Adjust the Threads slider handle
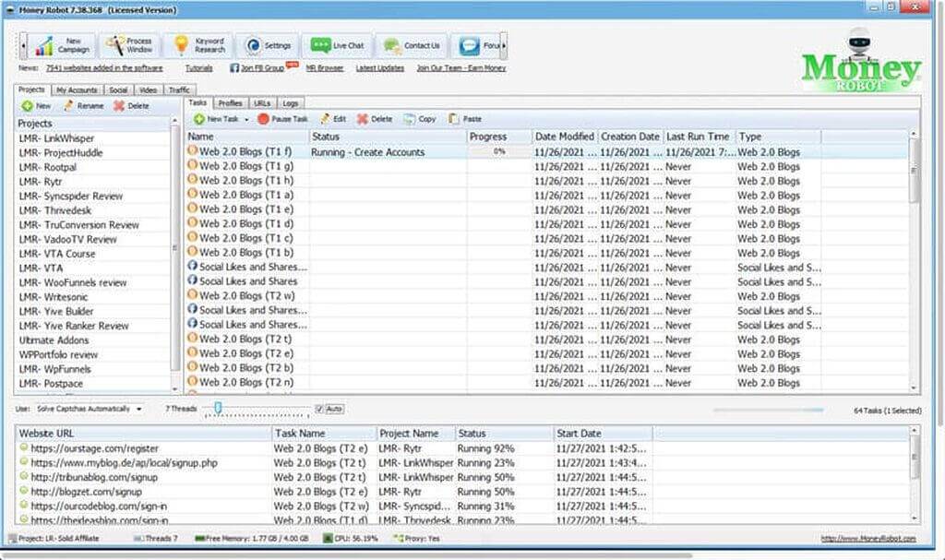The width and height of the screenshot is (945, 560). pyautogui.click(x=218, y=408)
